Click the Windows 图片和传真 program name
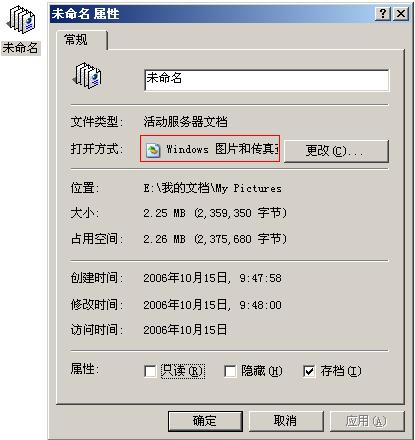This screenshot has height=440, width=415. point(222,149)
